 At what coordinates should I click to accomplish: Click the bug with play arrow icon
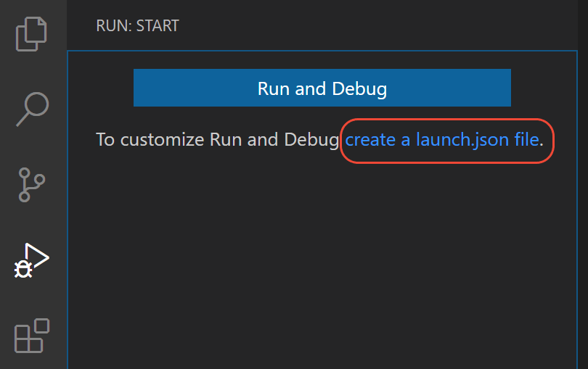click(x=32, y=261)
